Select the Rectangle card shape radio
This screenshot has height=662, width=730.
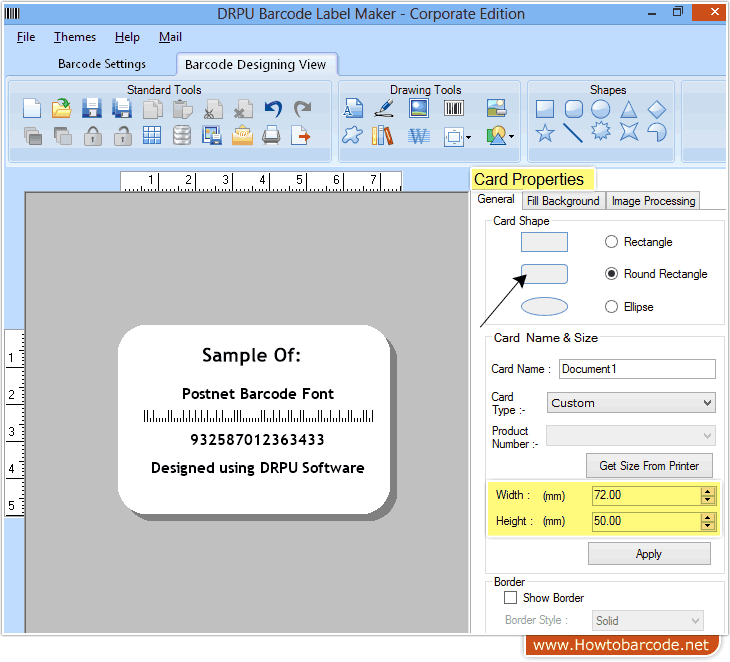[611, 242]
